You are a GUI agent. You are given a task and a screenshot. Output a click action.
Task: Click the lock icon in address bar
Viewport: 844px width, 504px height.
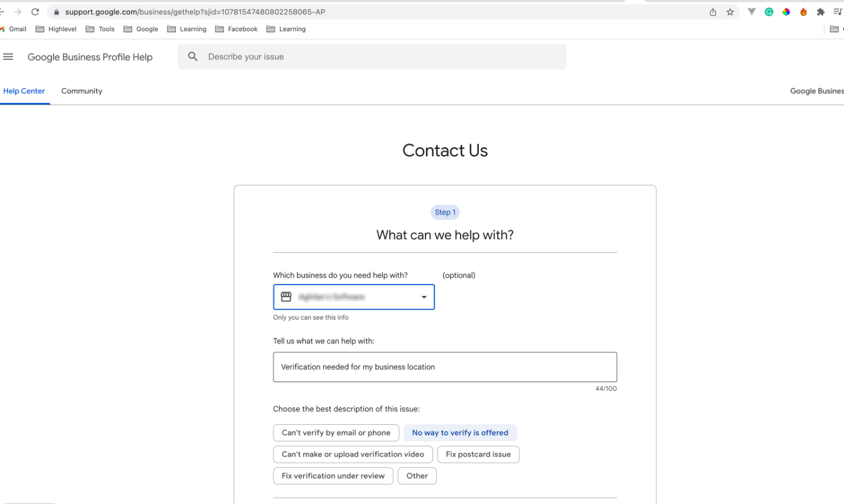click(56, 12)
